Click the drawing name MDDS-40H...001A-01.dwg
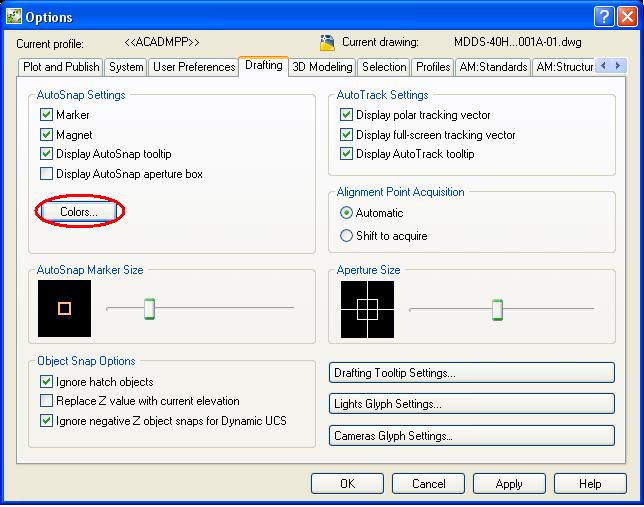Viewport: 644px width, 507px height. (518, 42)
